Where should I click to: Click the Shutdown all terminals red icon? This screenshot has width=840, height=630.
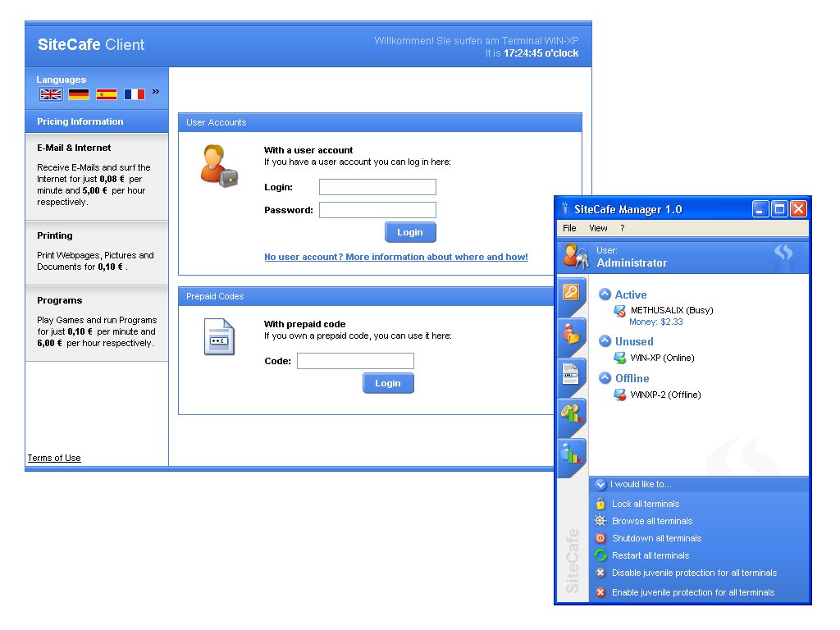600,538
